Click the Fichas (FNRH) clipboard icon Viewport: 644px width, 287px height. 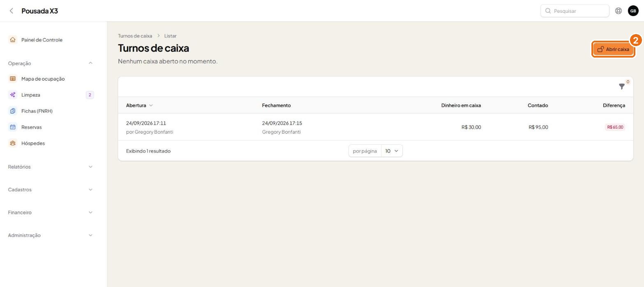point(13,111)
